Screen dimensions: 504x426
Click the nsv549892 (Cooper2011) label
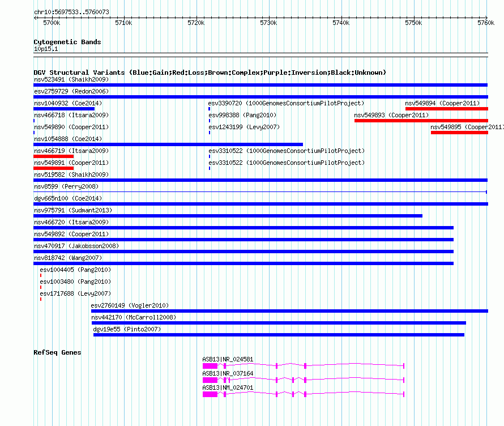click(71, 234)
